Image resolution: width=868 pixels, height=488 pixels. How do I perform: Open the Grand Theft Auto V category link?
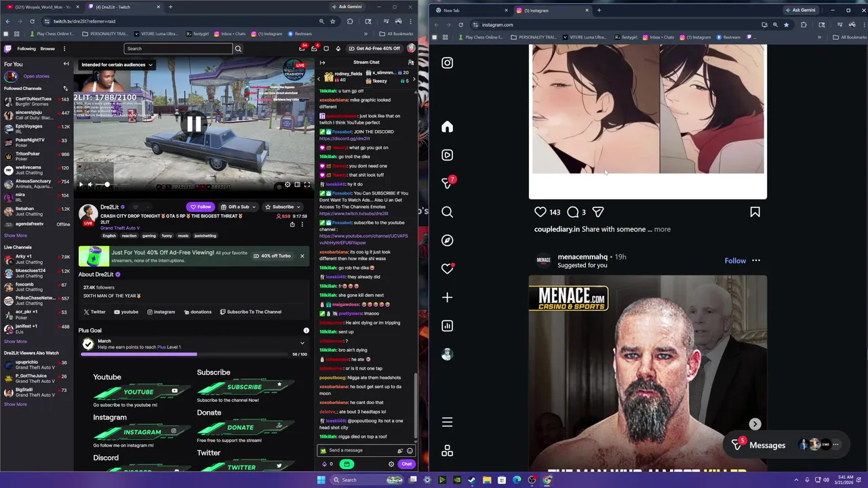click(x=120, y=228)
